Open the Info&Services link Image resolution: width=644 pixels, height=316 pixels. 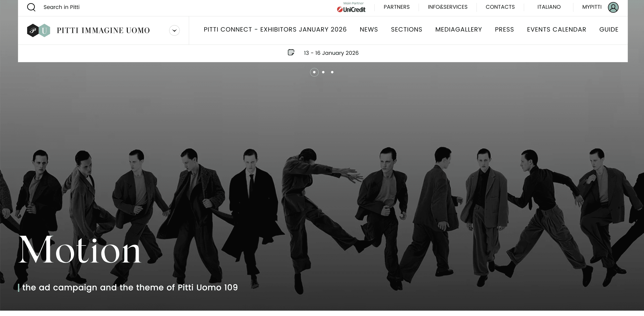coord(448,7)
